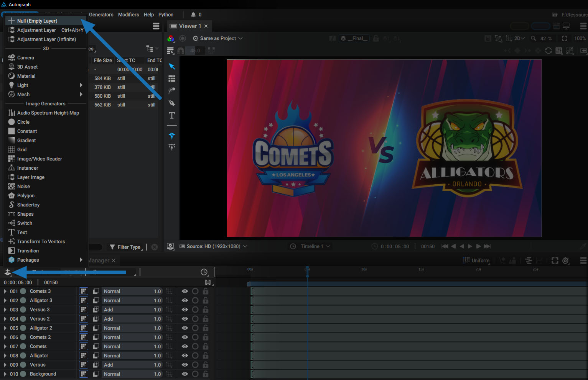Open the Help menu
This screenshot has height=380, width=588.
(149, 15)
